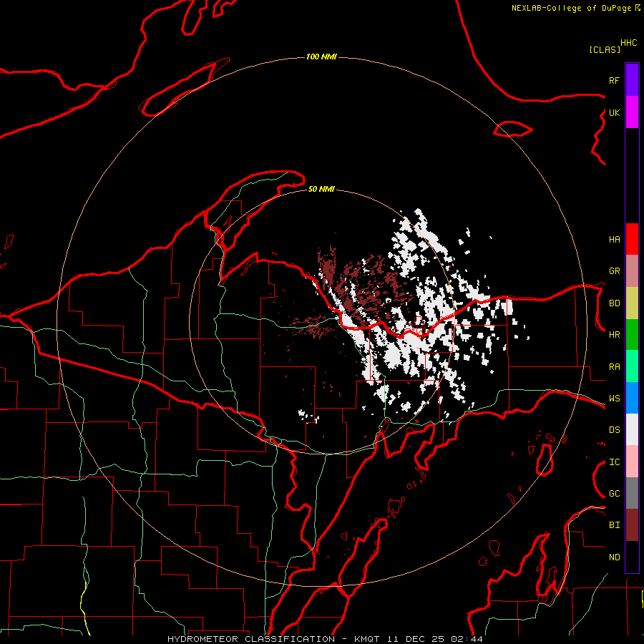
Task: Click the HR legend label
Action: click(614, 335)
